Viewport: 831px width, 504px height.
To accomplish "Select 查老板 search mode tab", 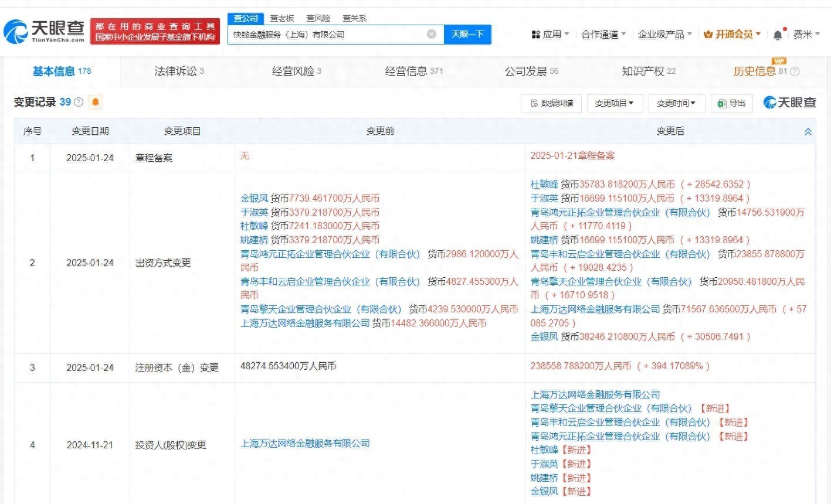I will [281, 18].
